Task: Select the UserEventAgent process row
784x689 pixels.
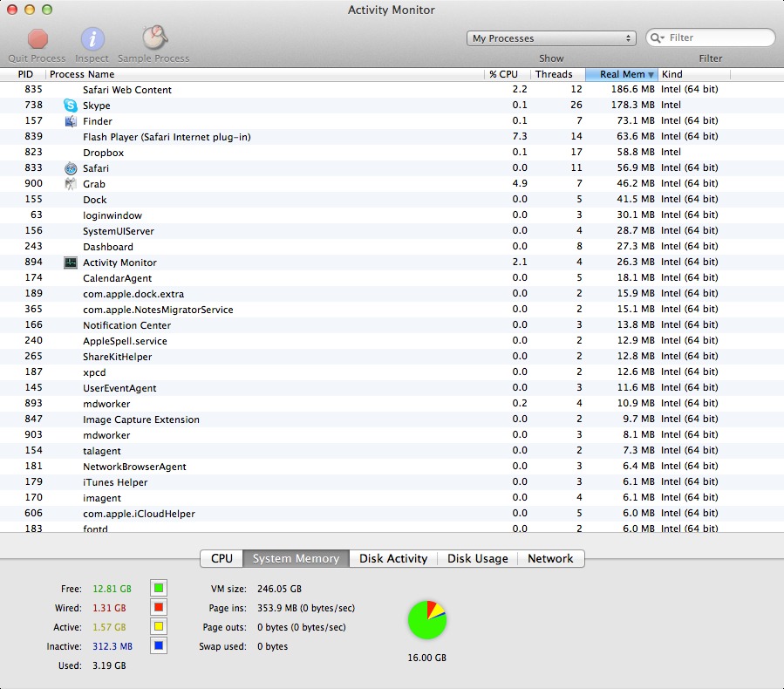Action: tap(392, 387)
